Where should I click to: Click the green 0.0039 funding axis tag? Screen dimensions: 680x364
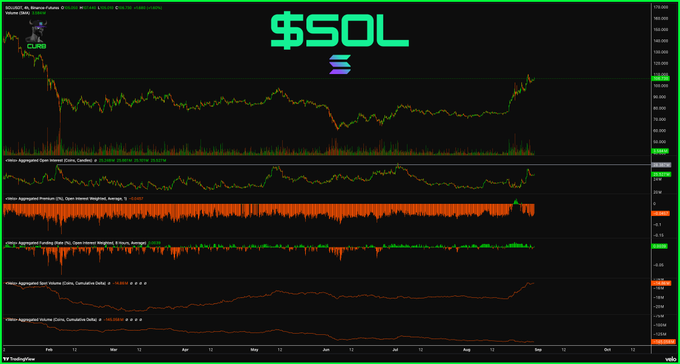(660, 246)
